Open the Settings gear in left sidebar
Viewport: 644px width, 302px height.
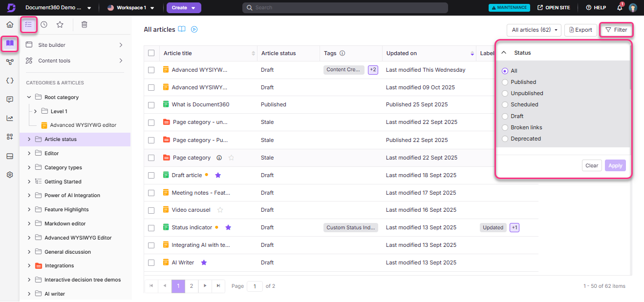[10, 175]
